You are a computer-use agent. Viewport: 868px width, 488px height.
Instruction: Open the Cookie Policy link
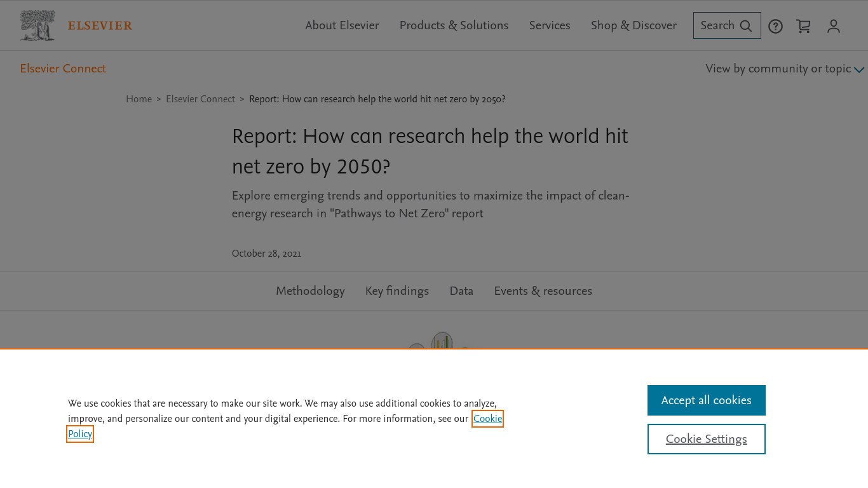click(487, 419)
